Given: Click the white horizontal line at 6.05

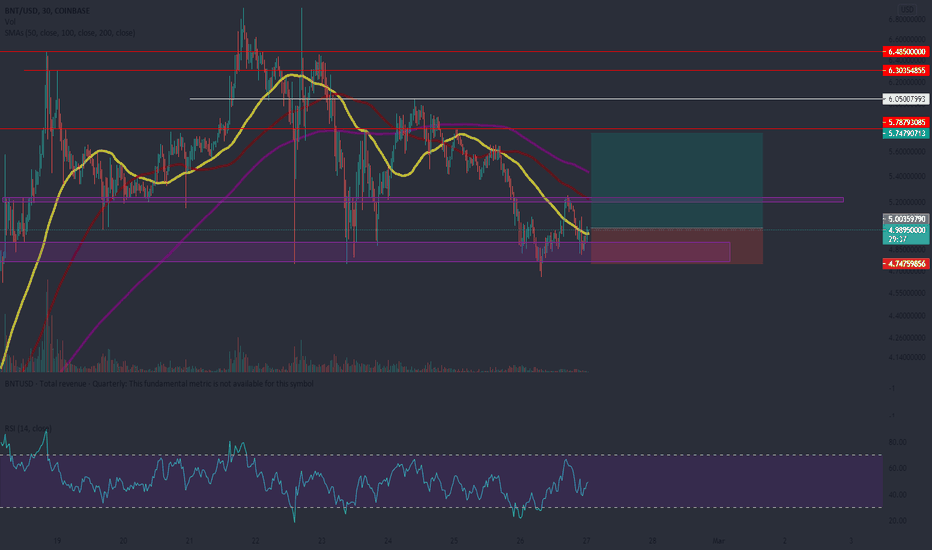Looking at the screenshot, I should 536,99.
